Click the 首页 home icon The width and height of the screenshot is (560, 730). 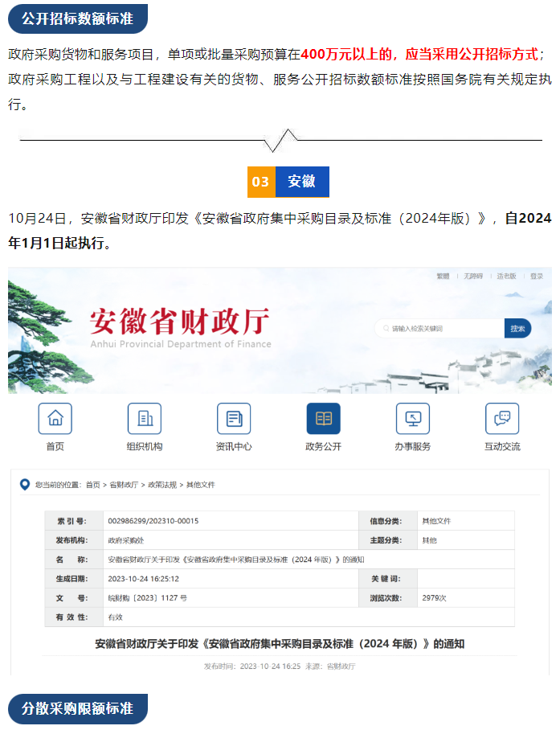(55, 418)
